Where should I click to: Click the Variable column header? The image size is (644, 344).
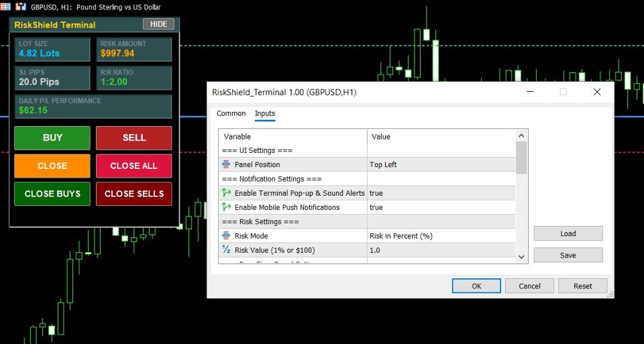coord(293,137)
